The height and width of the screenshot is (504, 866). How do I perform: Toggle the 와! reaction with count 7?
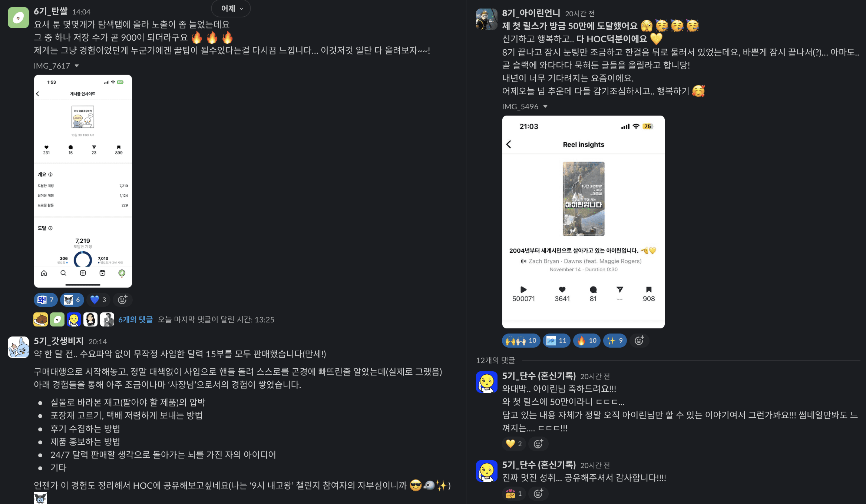point(46,299)
